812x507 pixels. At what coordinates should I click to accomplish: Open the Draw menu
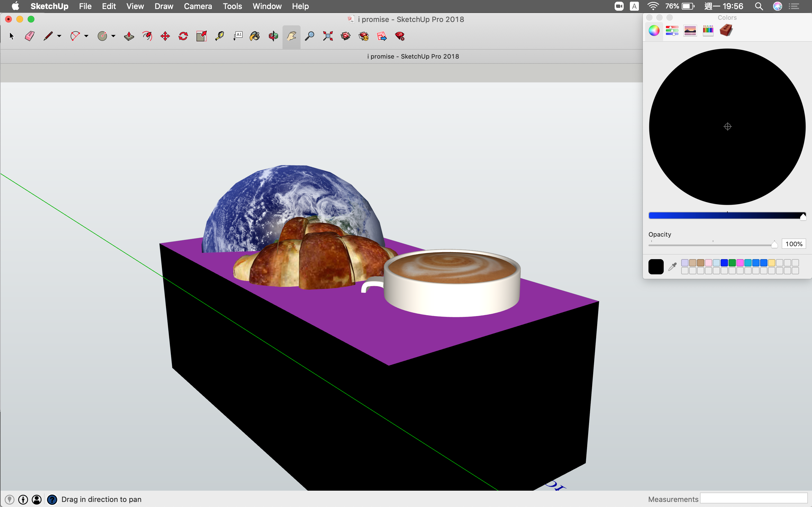(164, 6)
